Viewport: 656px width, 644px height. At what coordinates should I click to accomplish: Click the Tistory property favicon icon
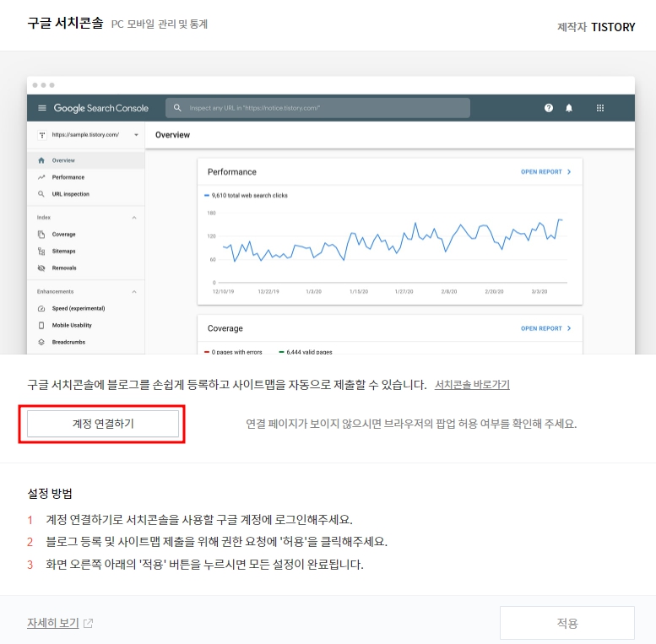click(42, 135)
